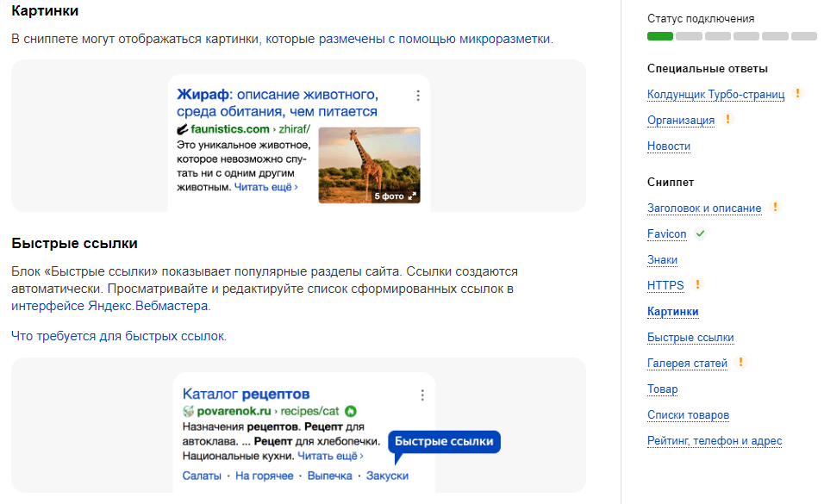Go to Рейтинг, телефон и адрес
Screen dimensions: 824x504
(715, 440)
